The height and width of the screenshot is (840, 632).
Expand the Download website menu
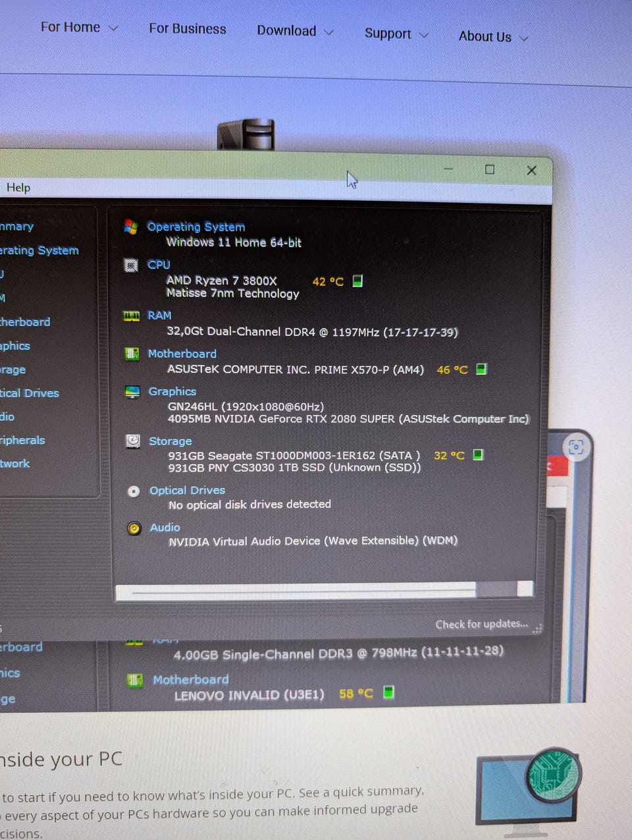(295, 31)
